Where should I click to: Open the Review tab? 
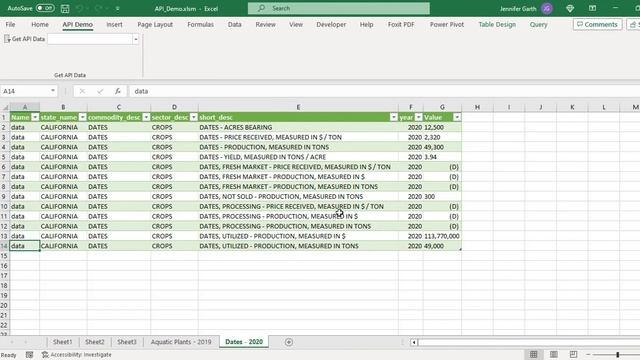[x=265, y=24]
